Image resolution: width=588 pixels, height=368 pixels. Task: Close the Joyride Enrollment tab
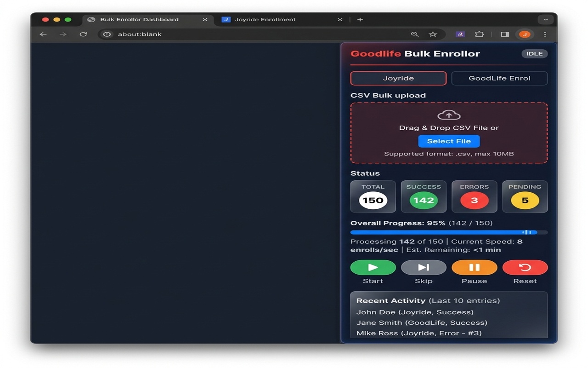click(x=340, y=19)
